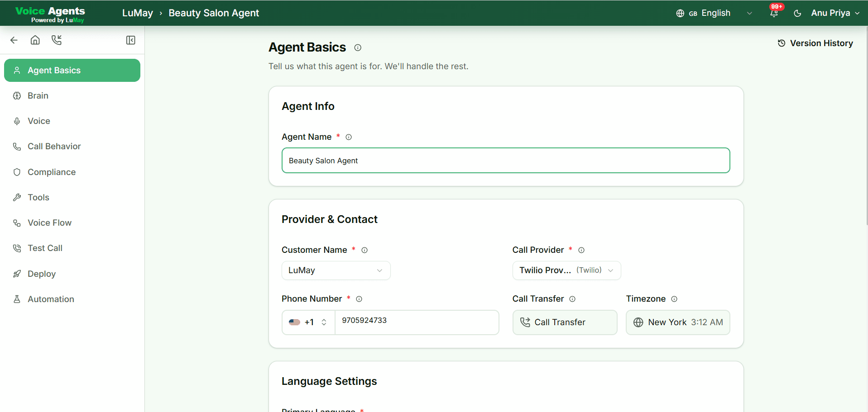The height and width of the screenshot is (412, 868).
Task: Click the info icon next to Customer Name
Action: point(364,250)
